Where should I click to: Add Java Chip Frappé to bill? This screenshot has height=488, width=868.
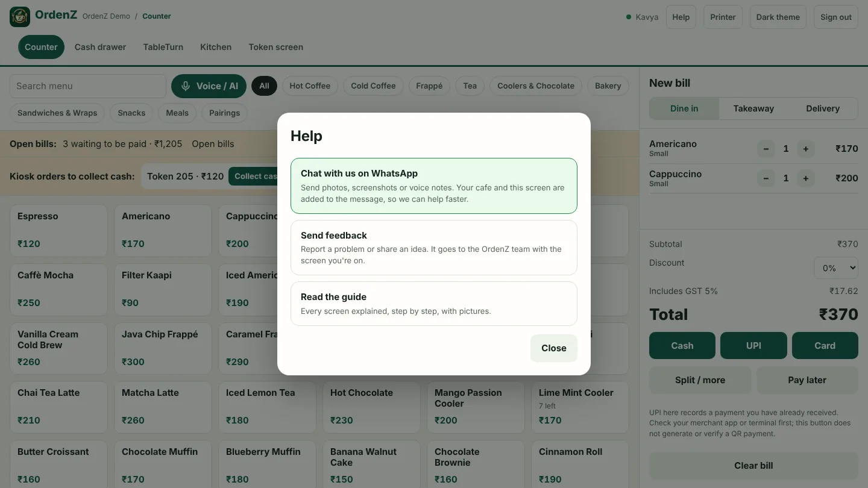(x=163, y=348)
